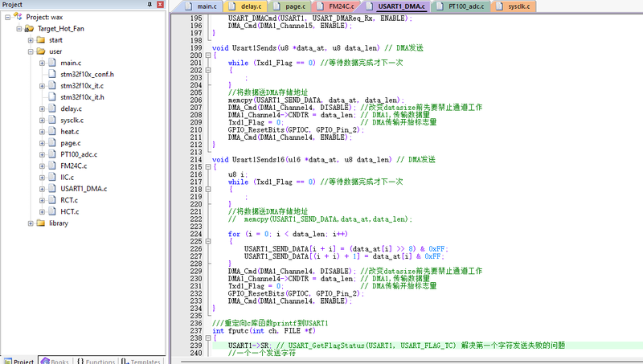Expand the heat.c tree node

[x=42, y=132]
